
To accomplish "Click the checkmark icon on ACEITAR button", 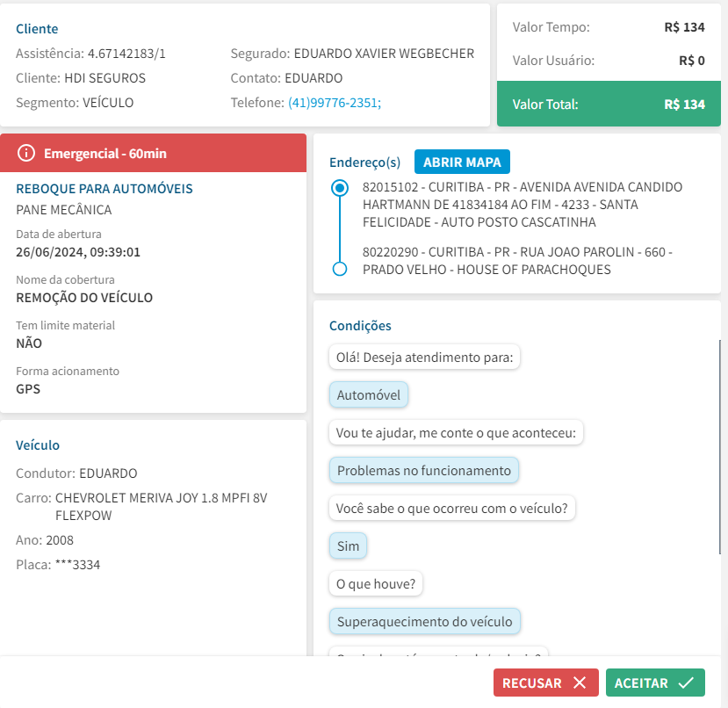I will click(x=686, y=683).
